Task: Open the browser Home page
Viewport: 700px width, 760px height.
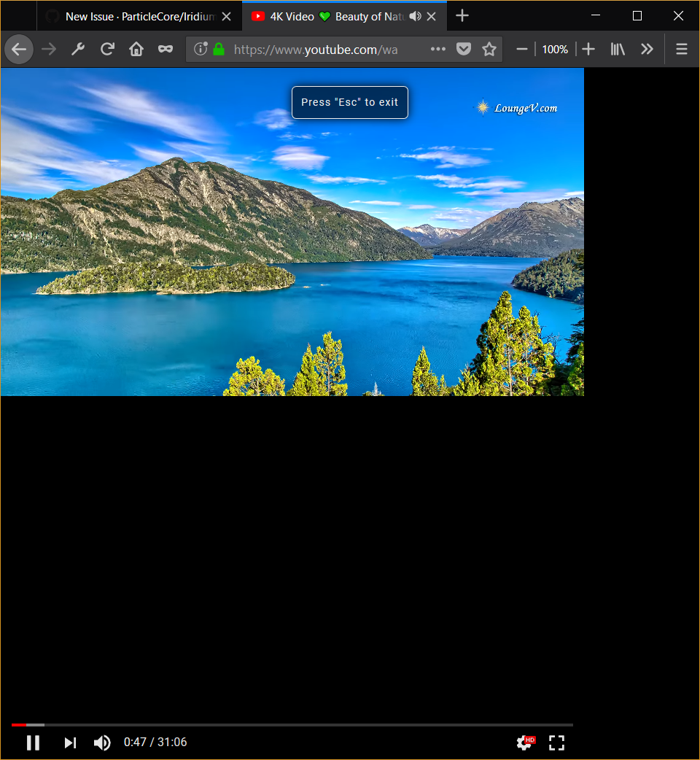Action: coord(136,49)
